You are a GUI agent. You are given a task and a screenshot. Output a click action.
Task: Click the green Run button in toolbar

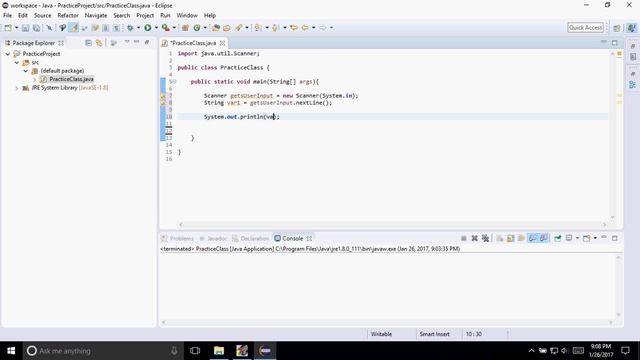click(x=148, y=28)
